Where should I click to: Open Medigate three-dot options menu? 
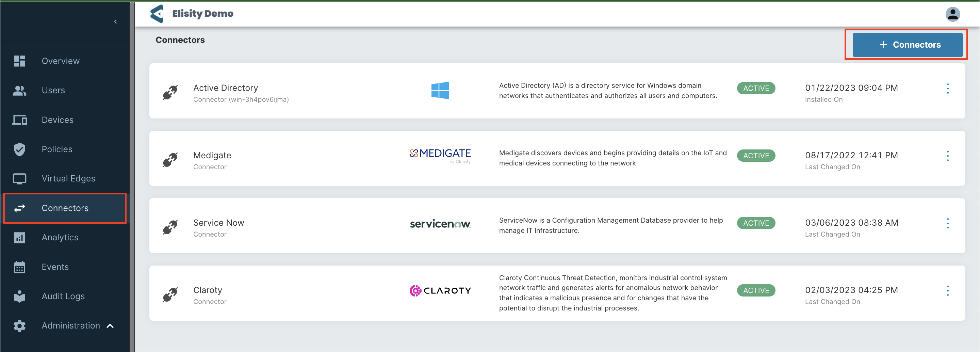tap(948, 156)
